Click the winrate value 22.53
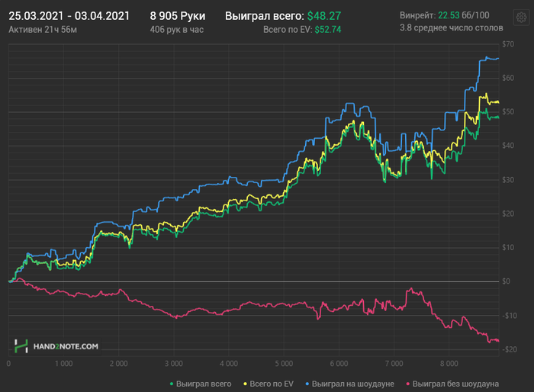Viewport: 534px width, 392px height. tap(449, 15)
